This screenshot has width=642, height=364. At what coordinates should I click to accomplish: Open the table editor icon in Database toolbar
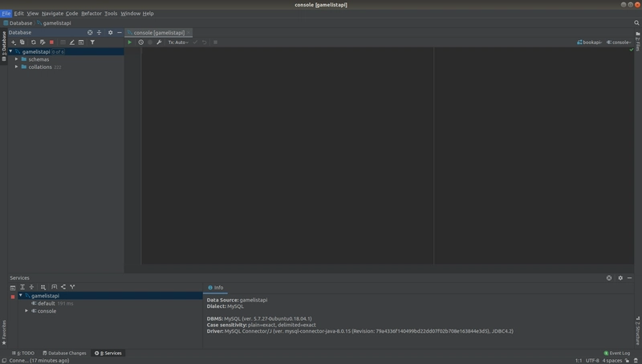tap(63, 42)
